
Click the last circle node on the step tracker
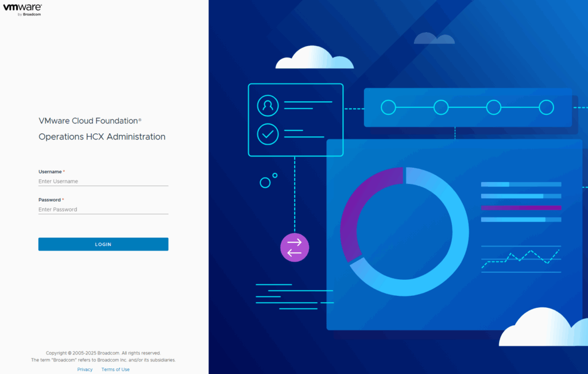(546, 107)
